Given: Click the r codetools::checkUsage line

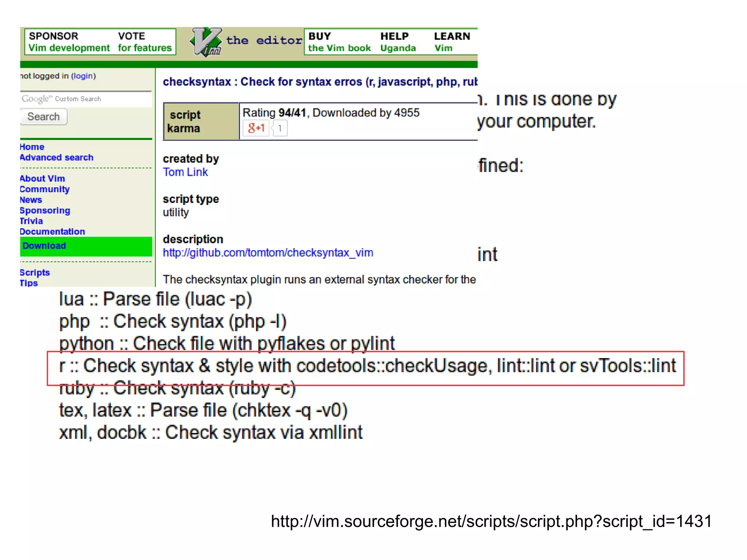Looking at the screenshot, I should (368, 366).
